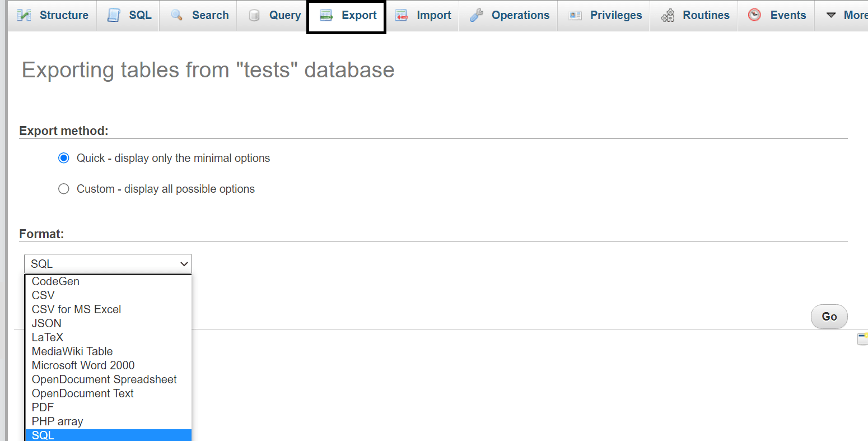Choose Microsoft Word 2000 format option

[108, 365]
